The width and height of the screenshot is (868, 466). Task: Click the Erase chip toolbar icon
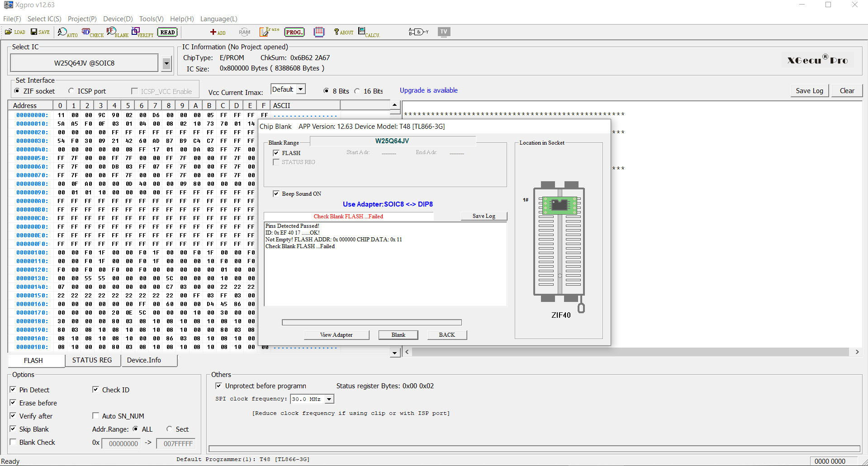pos(269,32)
